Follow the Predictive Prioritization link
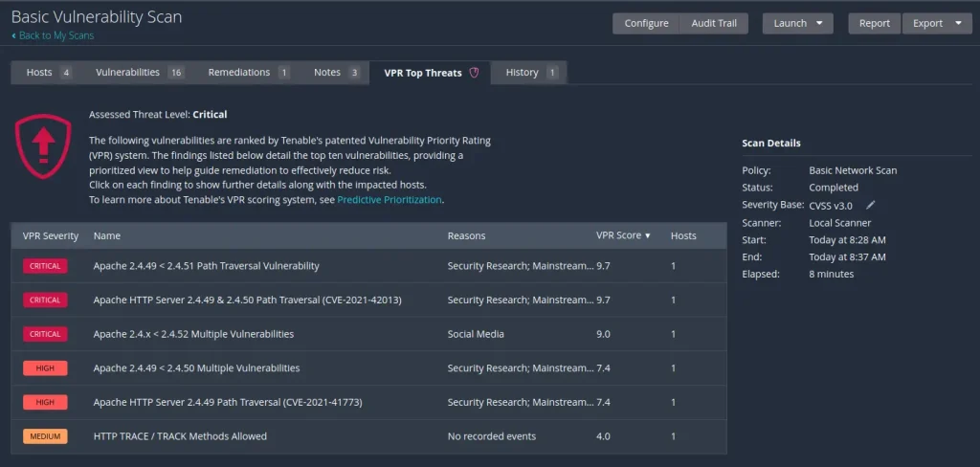Image resolution: width=980 pixels, height=467 pixels. point(390,200)
